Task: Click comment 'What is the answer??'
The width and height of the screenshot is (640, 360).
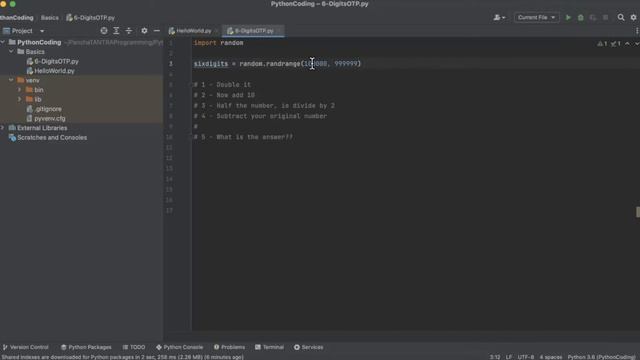Action: click(254, 137)
